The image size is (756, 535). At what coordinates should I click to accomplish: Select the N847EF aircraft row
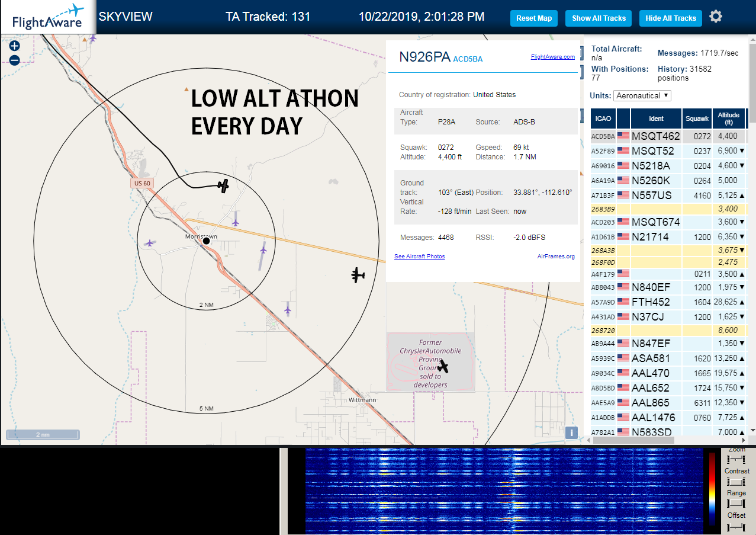tap(669, 344)
